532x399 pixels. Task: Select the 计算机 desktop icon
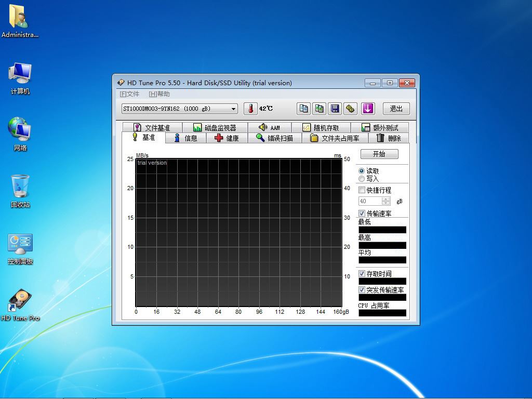[20, 78]
